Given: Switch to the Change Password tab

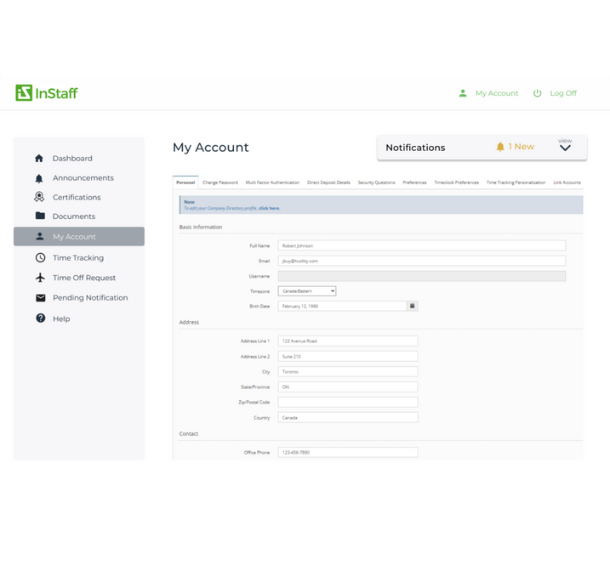Looking at the screenshot, I should point(220,183).
